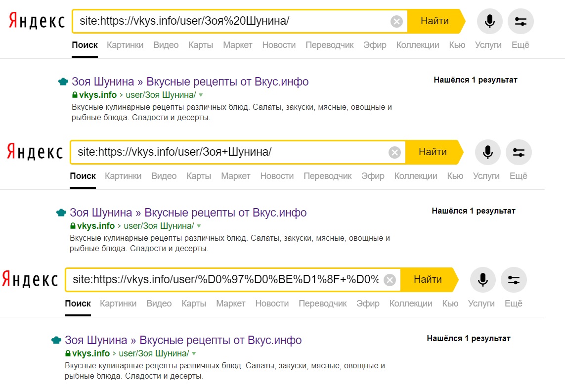Open search settings sliders in Зоя%20Шунина block
This screenshot has height=392, width=565.
(x=521, y=21)
